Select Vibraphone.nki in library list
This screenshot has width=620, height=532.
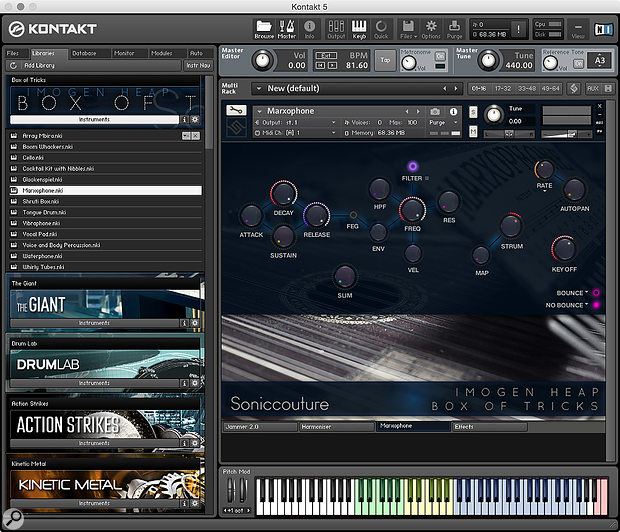point(106,223)
